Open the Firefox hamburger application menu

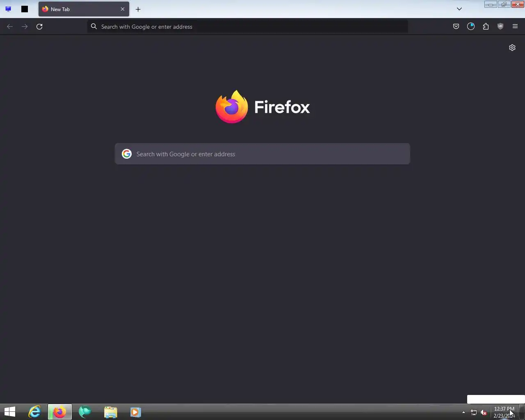point(515,27)
